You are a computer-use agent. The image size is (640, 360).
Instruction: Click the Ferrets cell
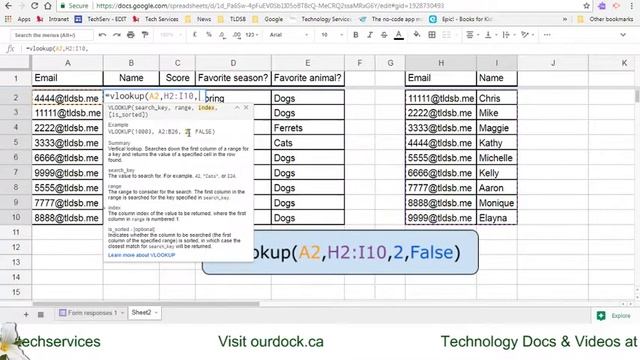(308, 128)
